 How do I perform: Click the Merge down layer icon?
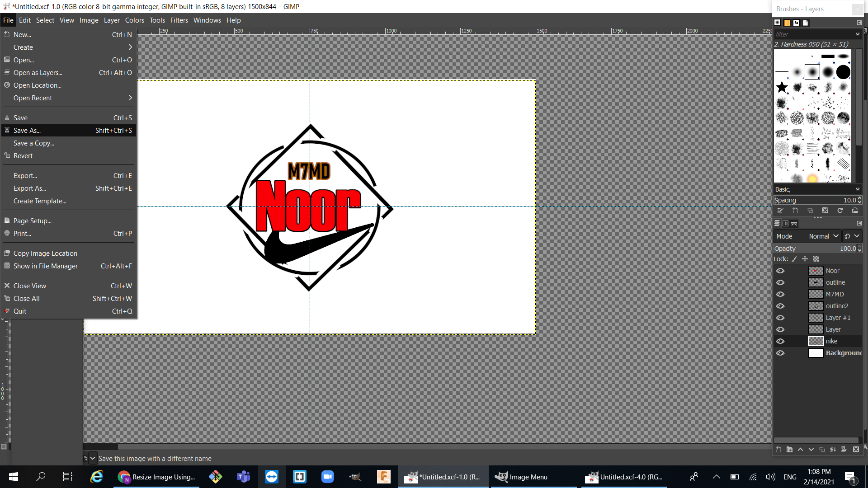833,450
